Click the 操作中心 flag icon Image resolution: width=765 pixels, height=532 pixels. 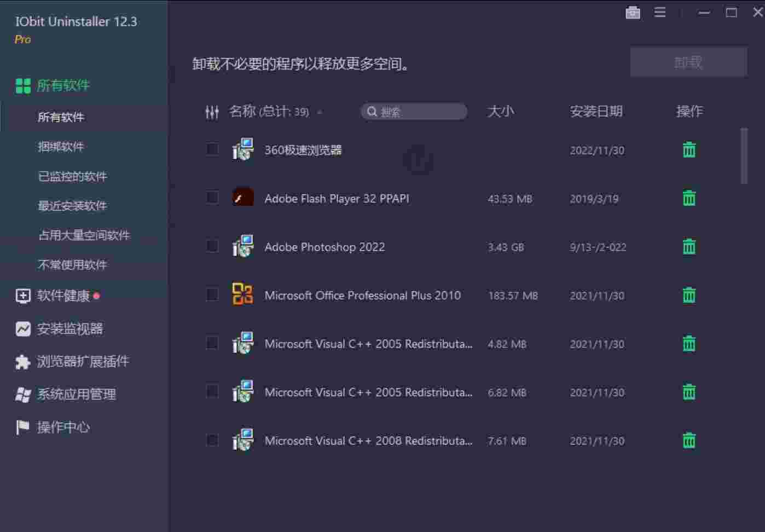[x=23, y=427]
